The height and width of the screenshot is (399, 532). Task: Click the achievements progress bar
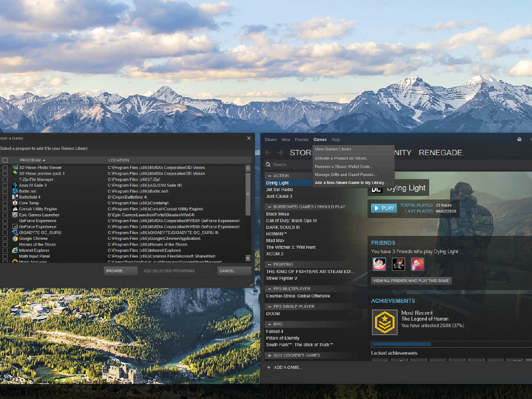(451, 344)
